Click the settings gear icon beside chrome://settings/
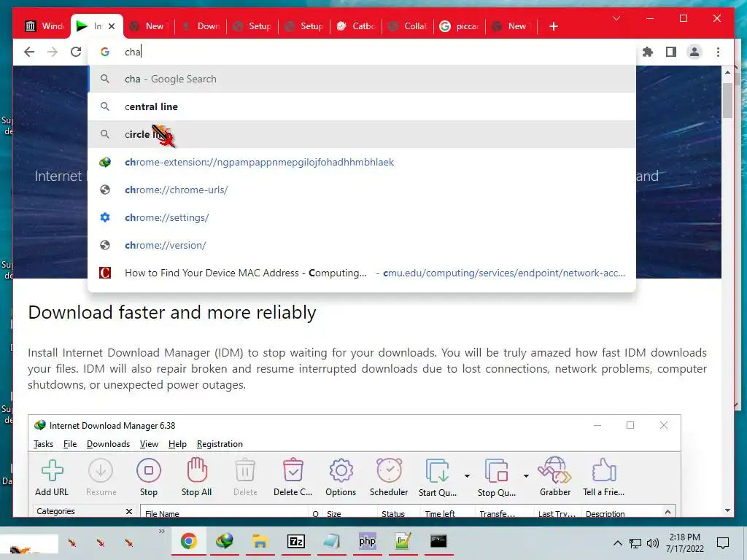 pyautogui.click(x=105, y=217)
